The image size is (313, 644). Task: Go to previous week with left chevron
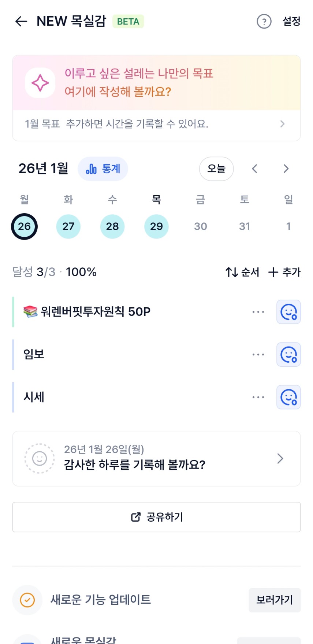255,169
